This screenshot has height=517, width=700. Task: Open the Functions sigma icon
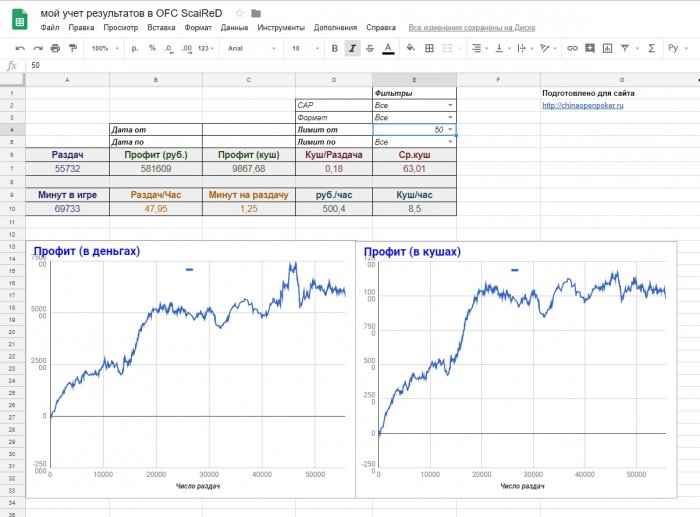pos(652,47)
